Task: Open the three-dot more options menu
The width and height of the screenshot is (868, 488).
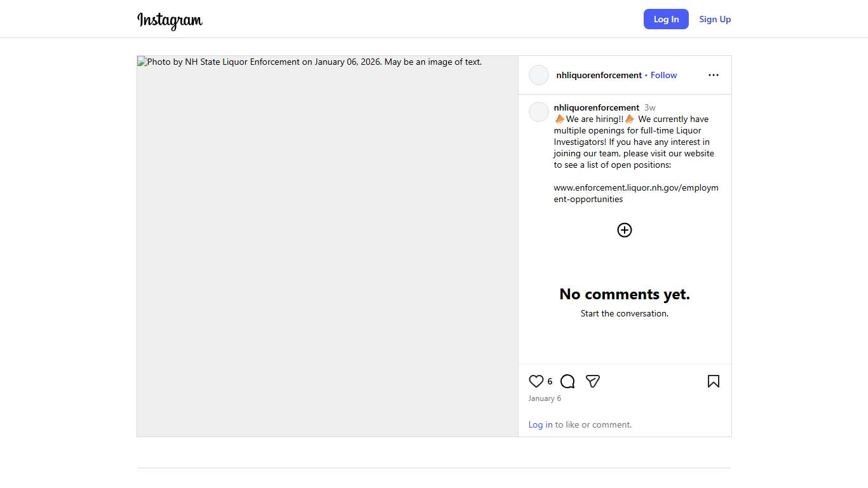Action: pos(714,75)
